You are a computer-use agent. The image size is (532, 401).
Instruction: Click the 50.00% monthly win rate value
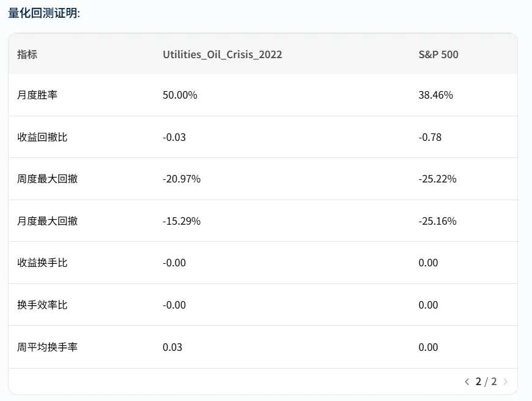tap(180, 95)
